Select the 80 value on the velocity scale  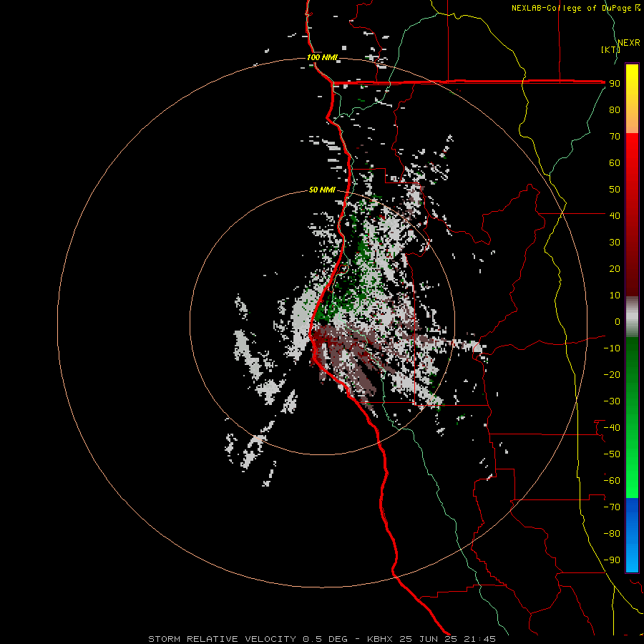coord(615,110)
